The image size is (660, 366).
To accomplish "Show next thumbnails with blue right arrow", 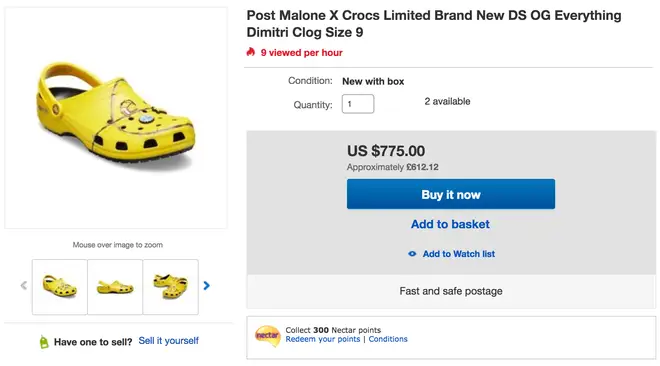I will (x=206, y=286).
